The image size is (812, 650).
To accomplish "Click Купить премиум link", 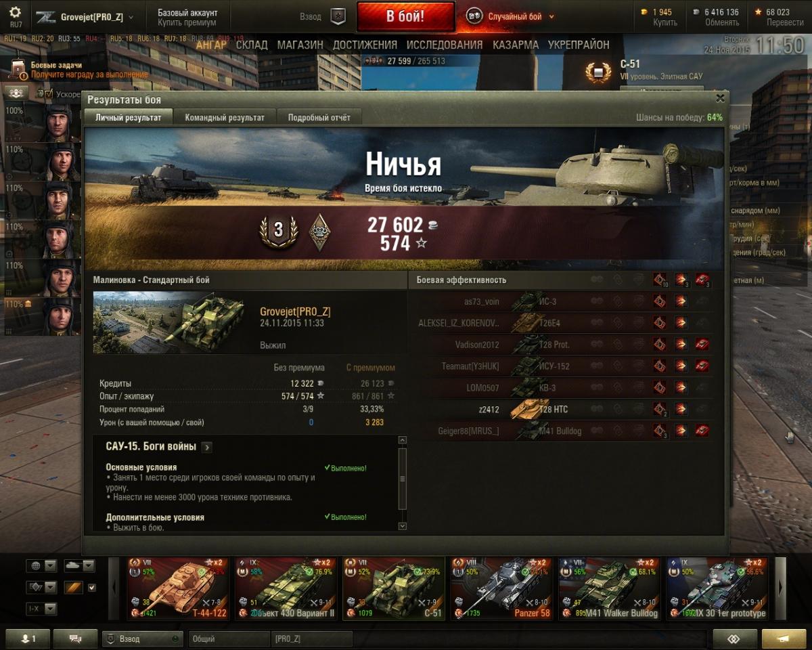I will pos(187,22).
